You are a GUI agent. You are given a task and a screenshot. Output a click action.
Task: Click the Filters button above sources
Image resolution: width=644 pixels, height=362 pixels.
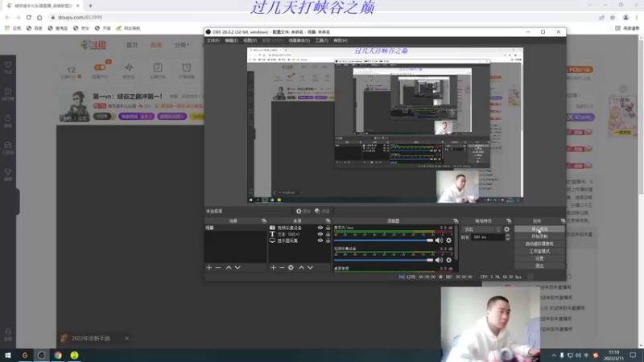pyautogui.click(x=323, y=211)
